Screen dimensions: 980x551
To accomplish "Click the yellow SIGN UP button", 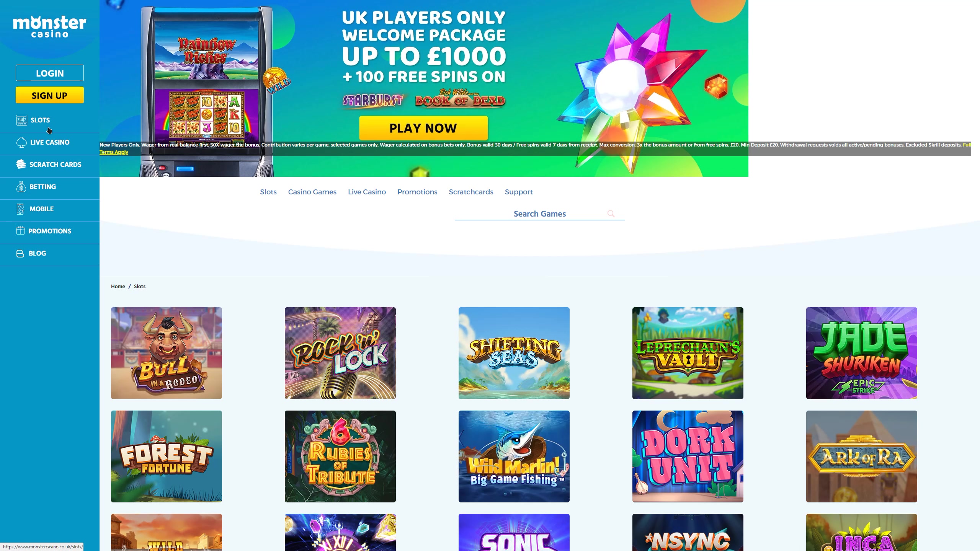I will (50, 95).
